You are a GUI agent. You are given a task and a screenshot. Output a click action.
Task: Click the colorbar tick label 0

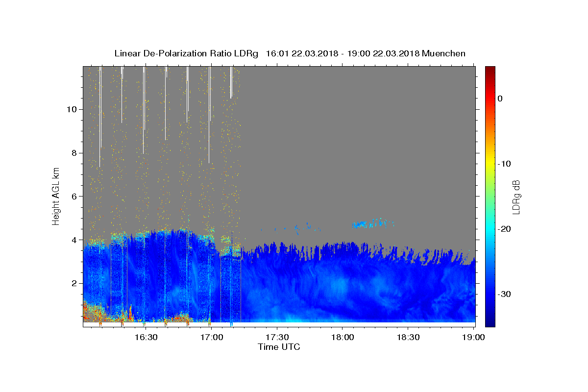(500, 98)
